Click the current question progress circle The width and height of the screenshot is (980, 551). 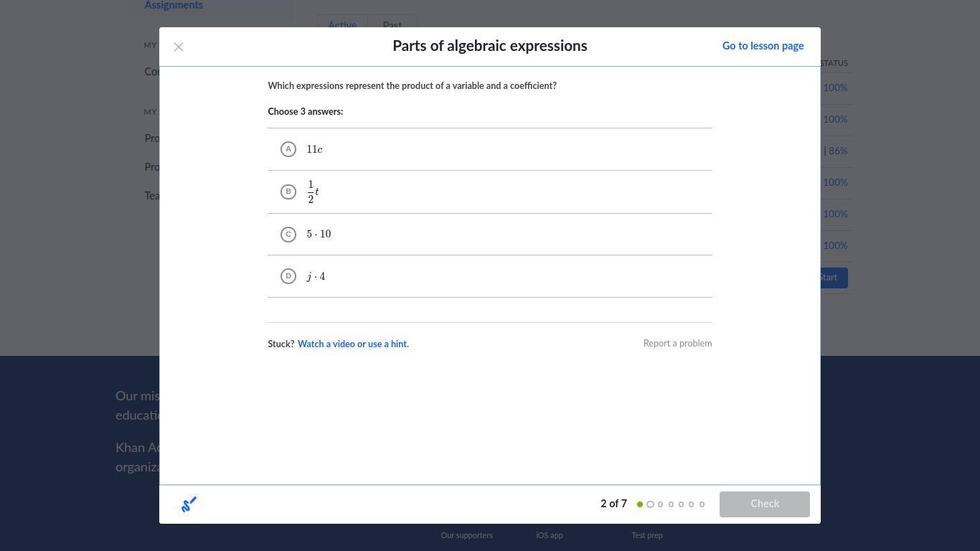coord(650,504)
